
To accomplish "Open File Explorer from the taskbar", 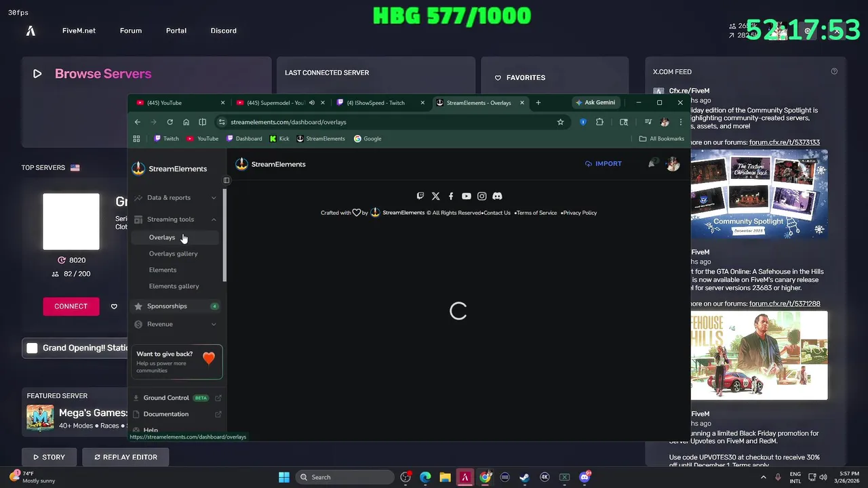I will tap(445, 477).
